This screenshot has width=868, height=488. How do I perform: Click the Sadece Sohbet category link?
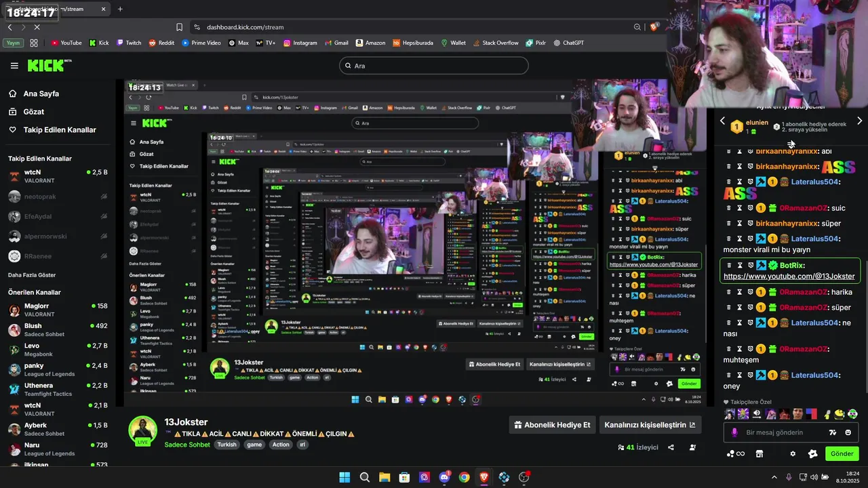[x=187, y=445]
